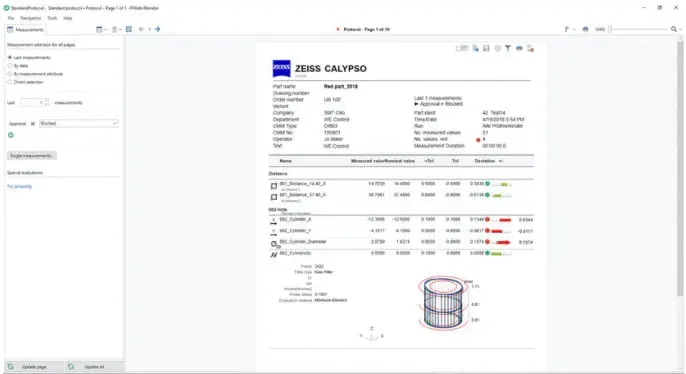Click the Approval = Blocked filter text in report

(x=438, y=104)
